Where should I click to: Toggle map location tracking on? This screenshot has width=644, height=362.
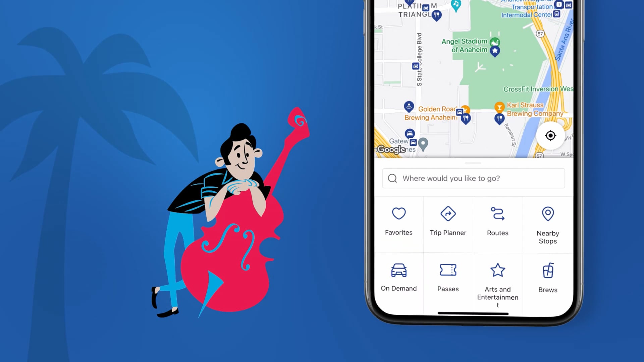(550, 136)
